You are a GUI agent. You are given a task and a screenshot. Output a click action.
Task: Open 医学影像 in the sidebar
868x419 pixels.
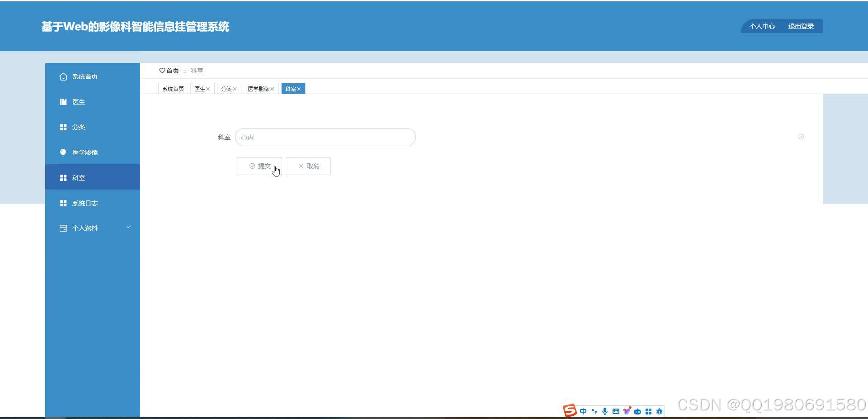pos(93,152)
